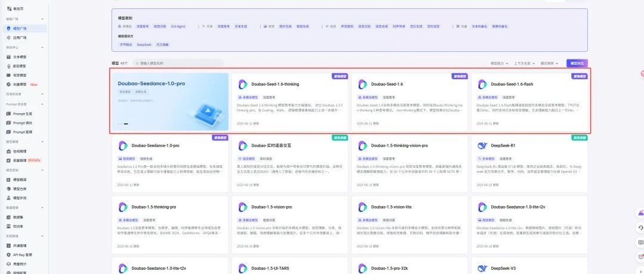Open 模型评测 in sidebar
This screenshot has height=274, width=644.
19,198
